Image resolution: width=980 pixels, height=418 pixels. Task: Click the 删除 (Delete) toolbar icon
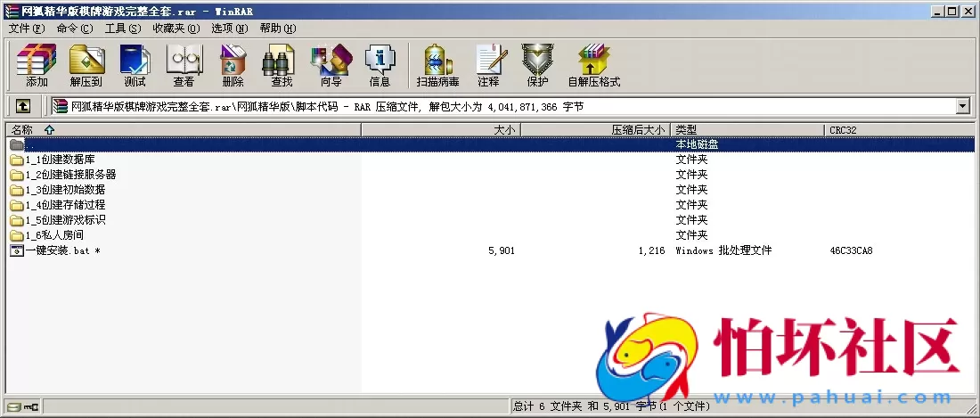(233, 65)
